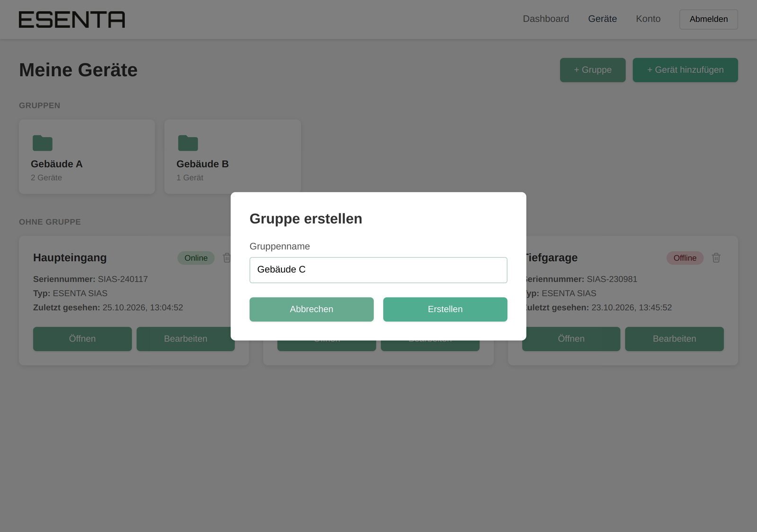The width and height of the screenshot is (757, 532).
Task: Open the Konto nav item
Action: click(x=648, y=19)
